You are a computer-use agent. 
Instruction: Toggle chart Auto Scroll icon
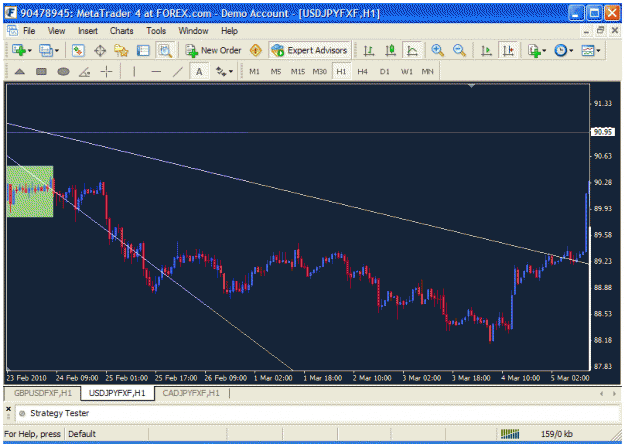click(486, 51)
